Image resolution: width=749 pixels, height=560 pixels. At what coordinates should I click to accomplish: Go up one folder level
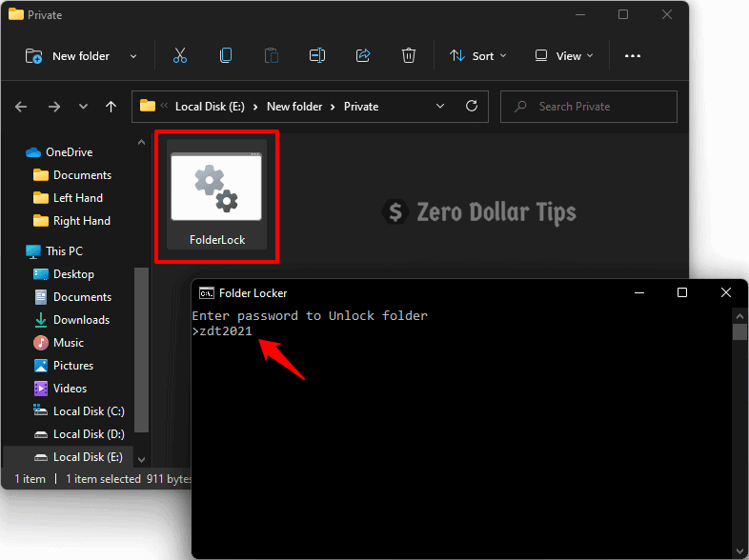[x=111, y=107]
